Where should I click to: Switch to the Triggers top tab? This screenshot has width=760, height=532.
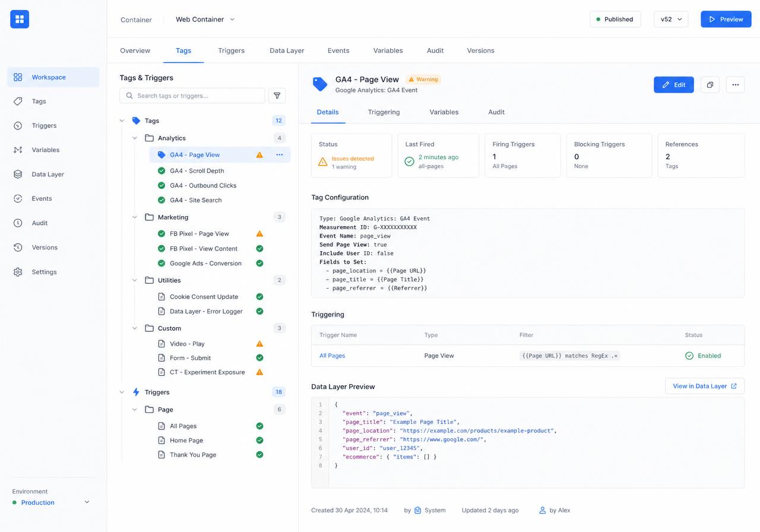(x=232, y=50)
